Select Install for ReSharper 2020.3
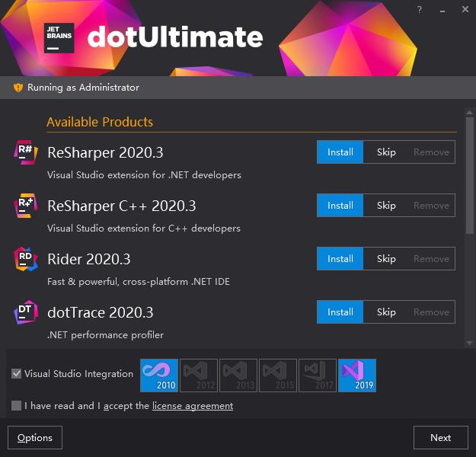The width and height of the screenshot is (476, 457). click(x=340, y=152)
